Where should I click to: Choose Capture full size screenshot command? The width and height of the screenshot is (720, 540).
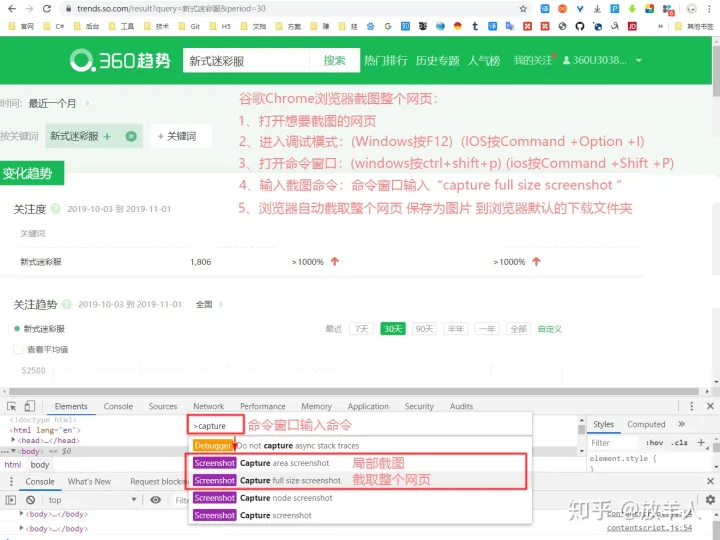[360, 480]
